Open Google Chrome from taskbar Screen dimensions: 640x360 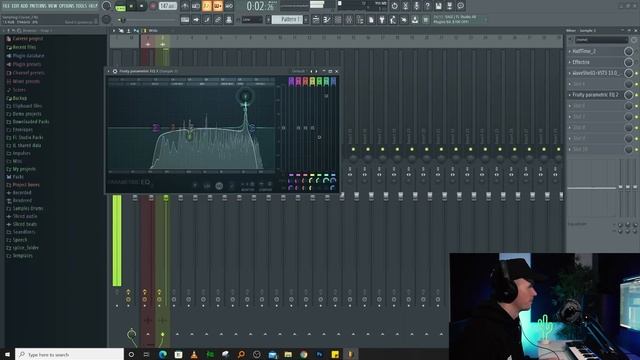[x=304, y=355]
